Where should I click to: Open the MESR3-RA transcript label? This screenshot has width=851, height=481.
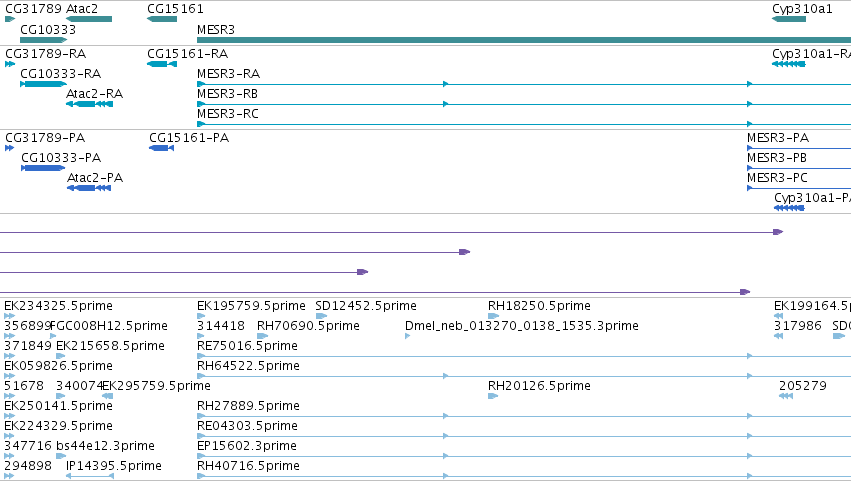pyautogui.click(x=228, y=74)
